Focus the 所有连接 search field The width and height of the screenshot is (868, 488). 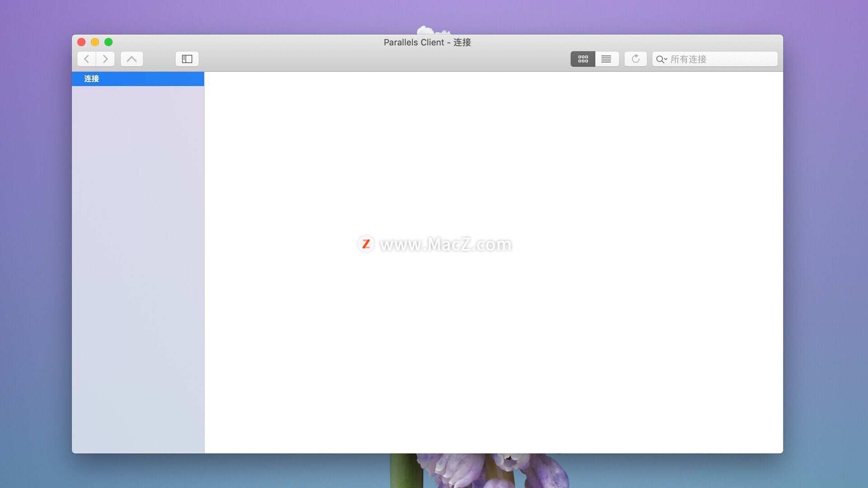click(x=715, y=59)
